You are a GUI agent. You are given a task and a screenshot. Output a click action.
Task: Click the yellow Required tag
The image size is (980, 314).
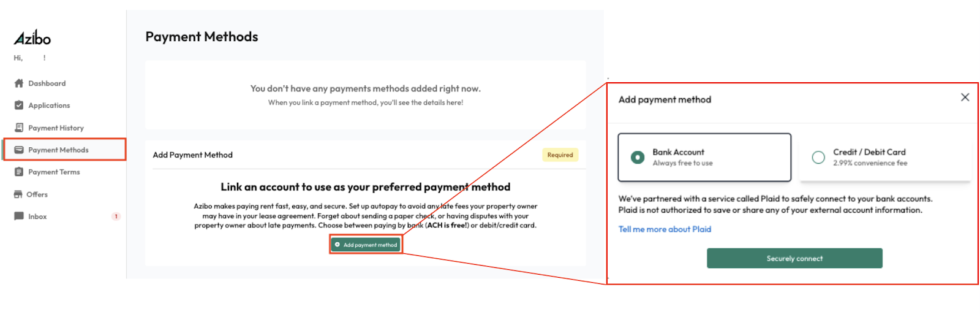point(560,155)
